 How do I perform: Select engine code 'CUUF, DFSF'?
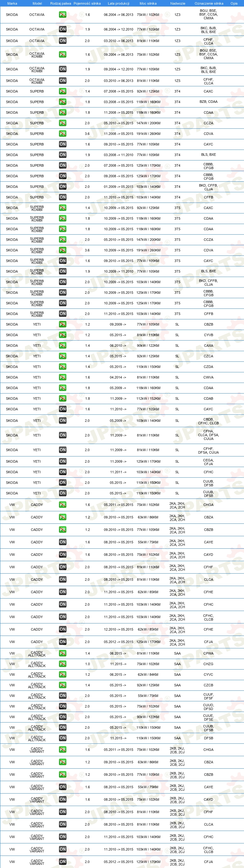(208, 696)
